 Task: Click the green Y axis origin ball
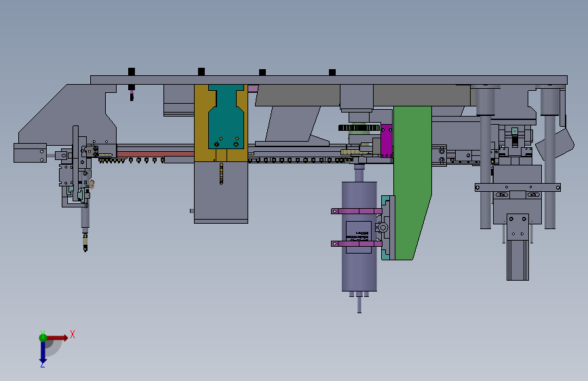pos(43,338)
